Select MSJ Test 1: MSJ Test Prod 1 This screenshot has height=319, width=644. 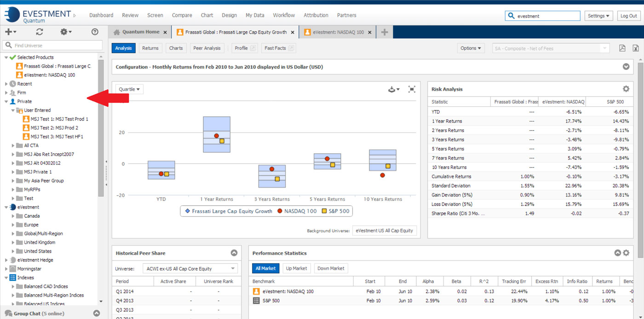56,119
